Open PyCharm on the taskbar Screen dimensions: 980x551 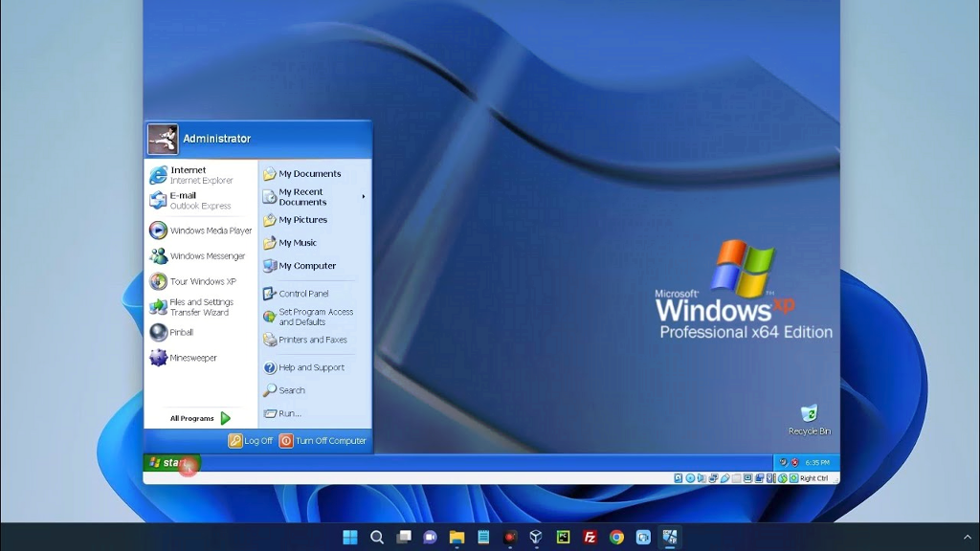click(563, 537)
